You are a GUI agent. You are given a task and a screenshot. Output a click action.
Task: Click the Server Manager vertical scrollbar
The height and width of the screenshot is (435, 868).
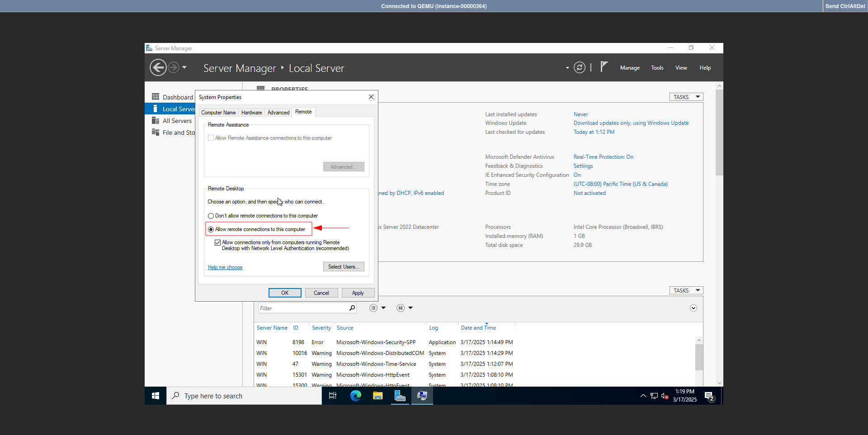[719, 132]
